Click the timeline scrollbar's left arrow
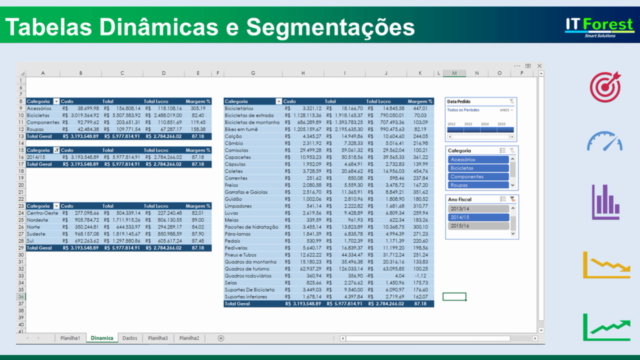This screenshot has width=640, height=360. point(450,137)
